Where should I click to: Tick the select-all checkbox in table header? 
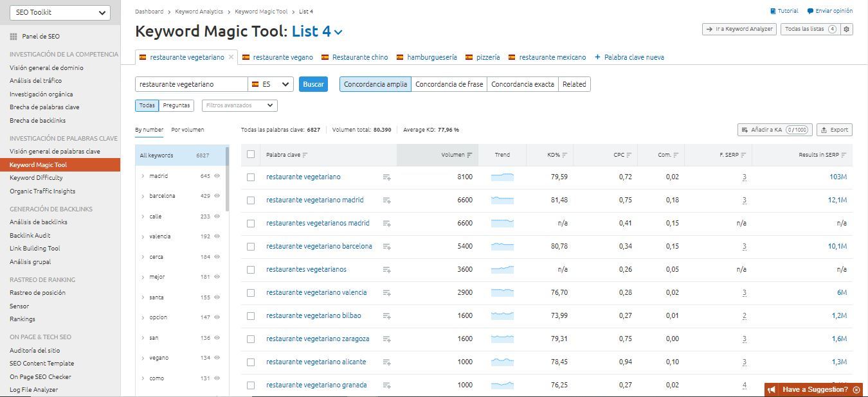tap(251, 154)
